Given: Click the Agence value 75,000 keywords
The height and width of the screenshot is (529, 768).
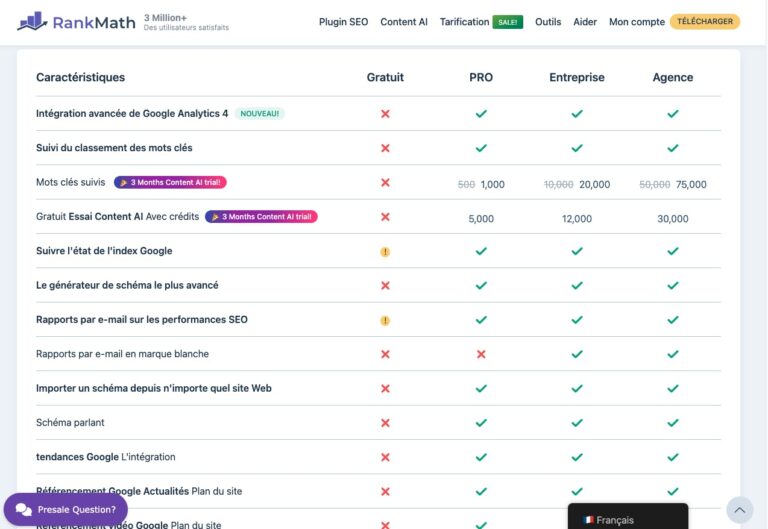Looking at the screenshot, I should tap(691, 185).
